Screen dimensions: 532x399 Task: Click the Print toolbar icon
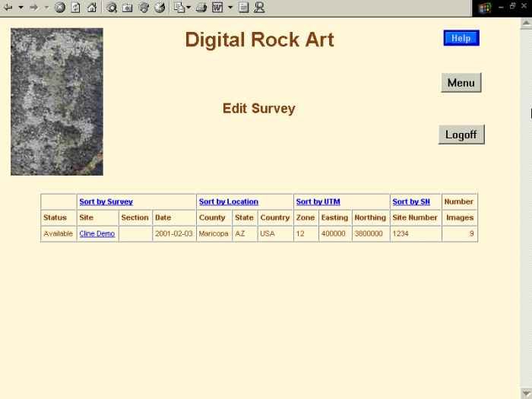[201, 8]
